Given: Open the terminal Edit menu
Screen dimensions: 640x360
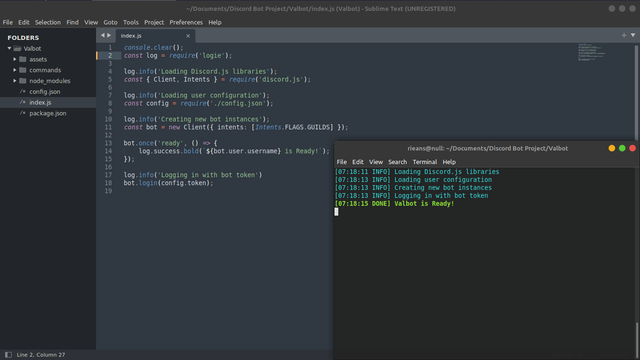Looking at the screenshot, I should coord(358,162).
